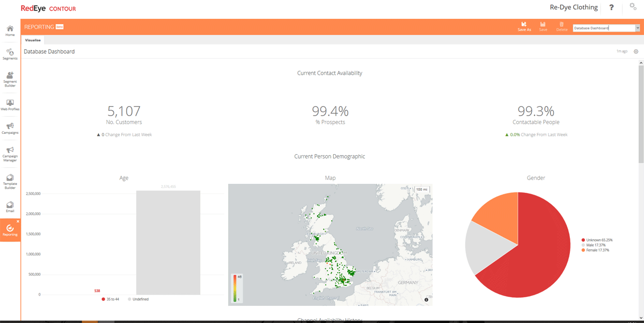Open Email section in sidebar
Viewport: 644px width, 323px height.
[10, 206]
